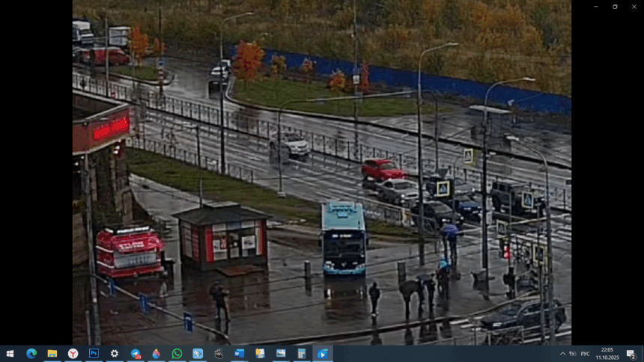This screenshot has height=362, width=644.
Task: Open the notification center with 2 alerts
Action: [631, 354]
